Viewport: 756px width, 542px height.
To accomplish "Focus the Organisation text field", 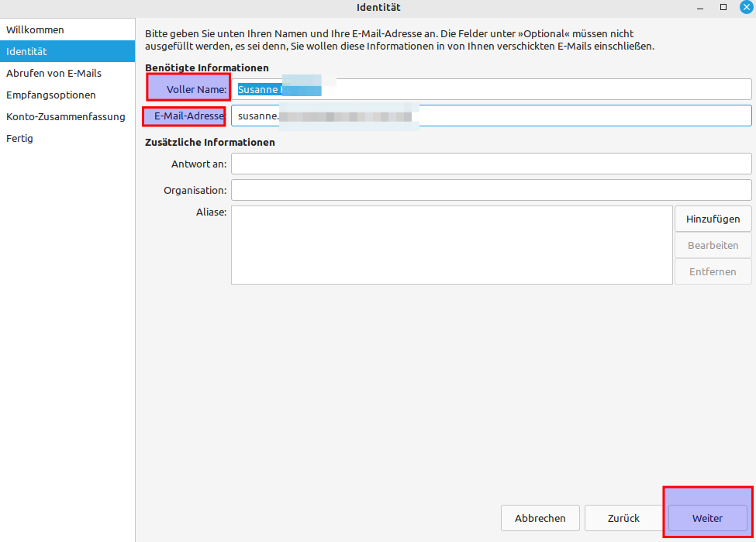I will point(491,190).
